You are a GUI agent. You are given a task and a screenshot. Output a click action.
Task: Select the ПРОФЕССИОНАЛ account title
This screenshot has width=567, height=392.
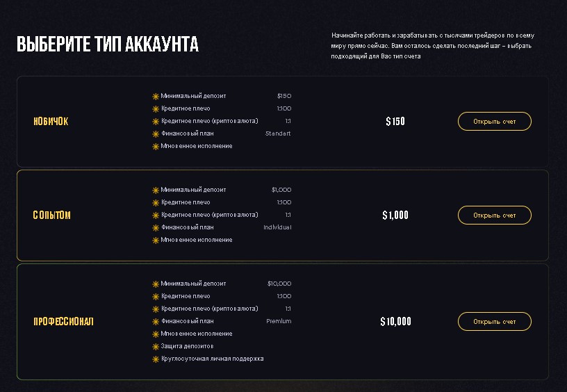63,322
